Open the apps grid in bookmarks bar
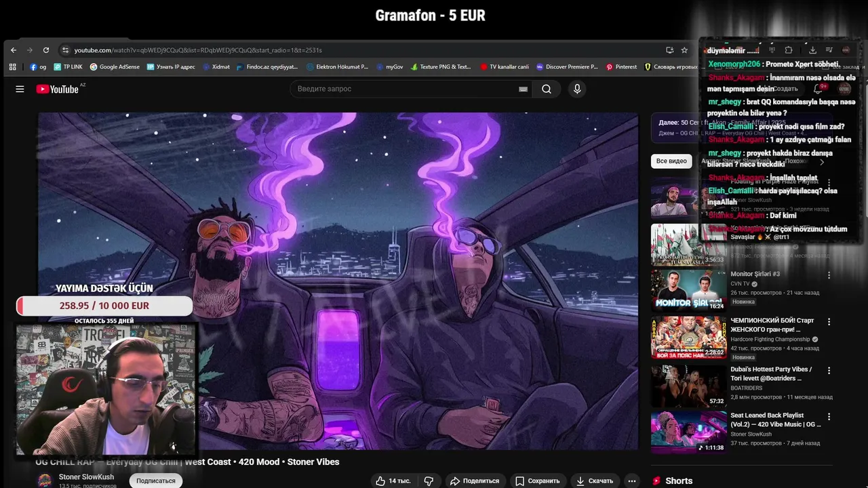This screenshot has height=488, width=868. pyautogui.click(x=12, y=67)
